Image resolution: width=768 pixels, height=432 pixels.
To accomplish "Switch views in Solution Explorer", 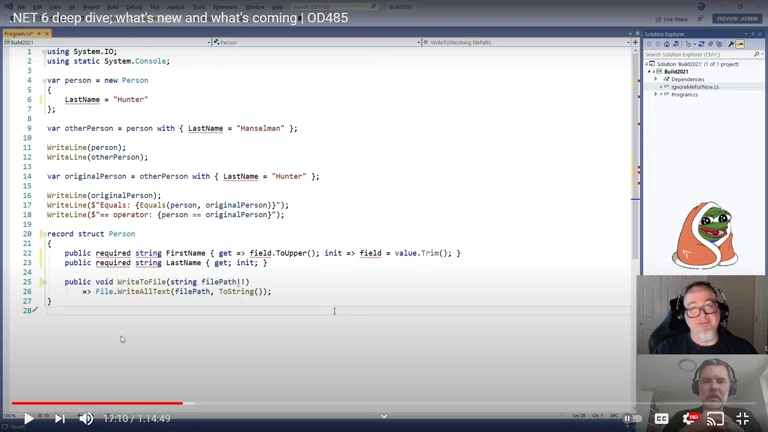I will point(676,44).
